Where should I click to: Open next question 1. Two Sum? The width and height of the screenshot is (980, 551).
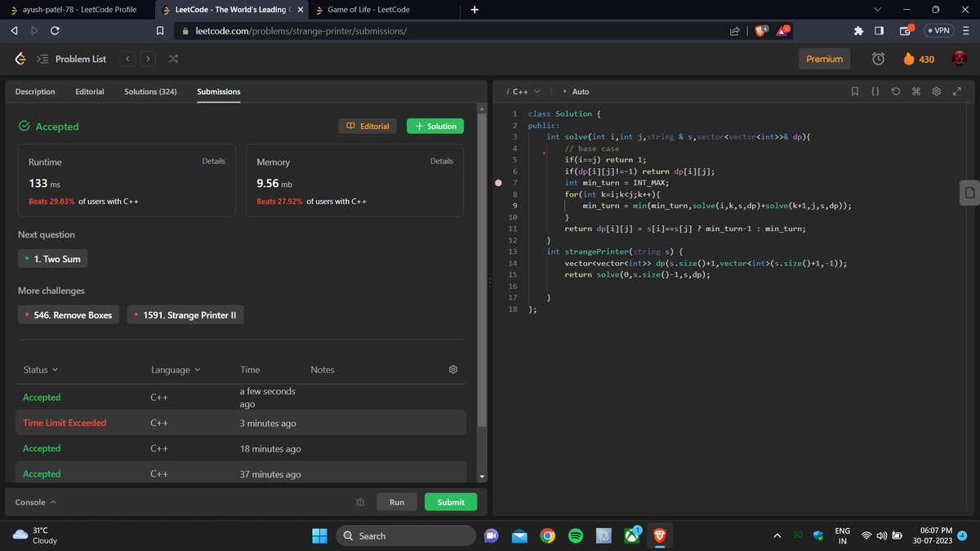click(52, 259)
